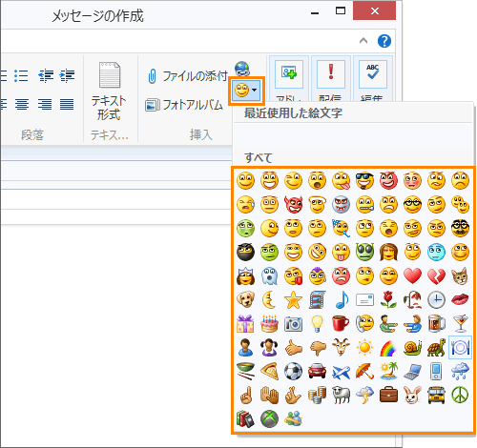Image resolution: width=477 pixels, height=448 pixels.
Task: Insert the clock emoticon
Action: coord(436,299)
